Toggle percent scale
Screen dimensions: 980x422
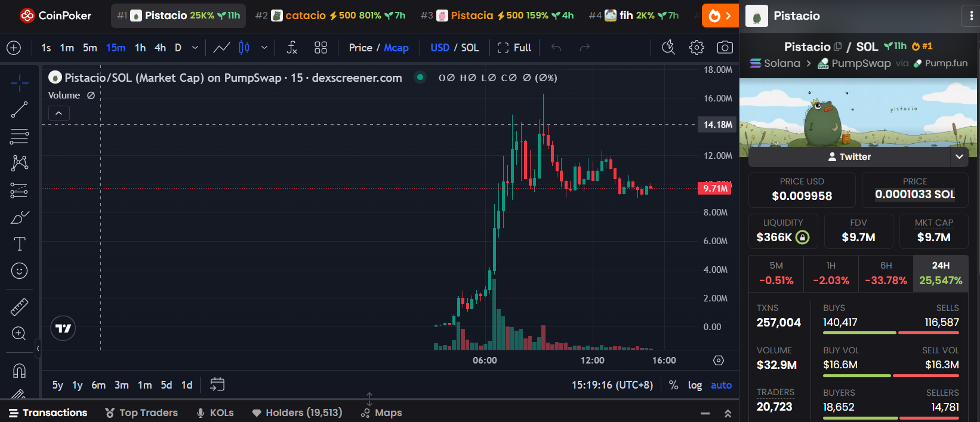pyautogui.click(x=673, y=385)
